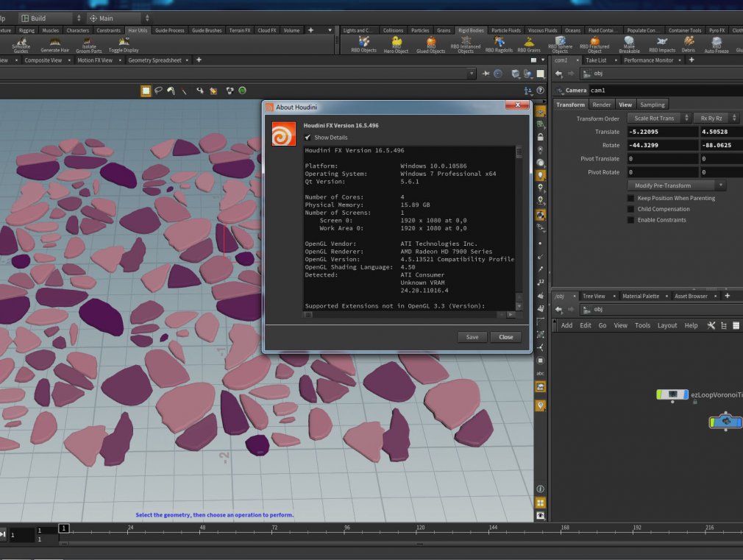The image size is (743, 560).
Task: Switch to the Material Palette tab
Action: pos(641,296)
